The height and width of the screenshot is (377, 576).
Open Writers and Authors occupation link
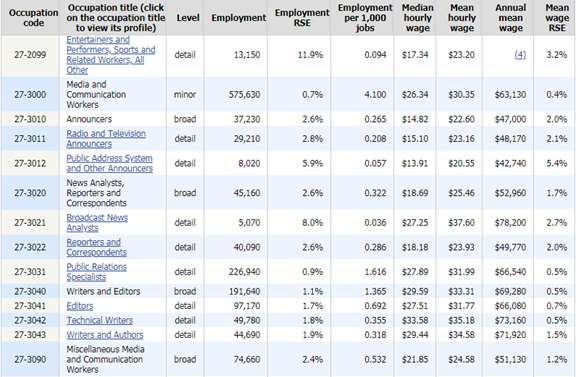coord(105,335)
